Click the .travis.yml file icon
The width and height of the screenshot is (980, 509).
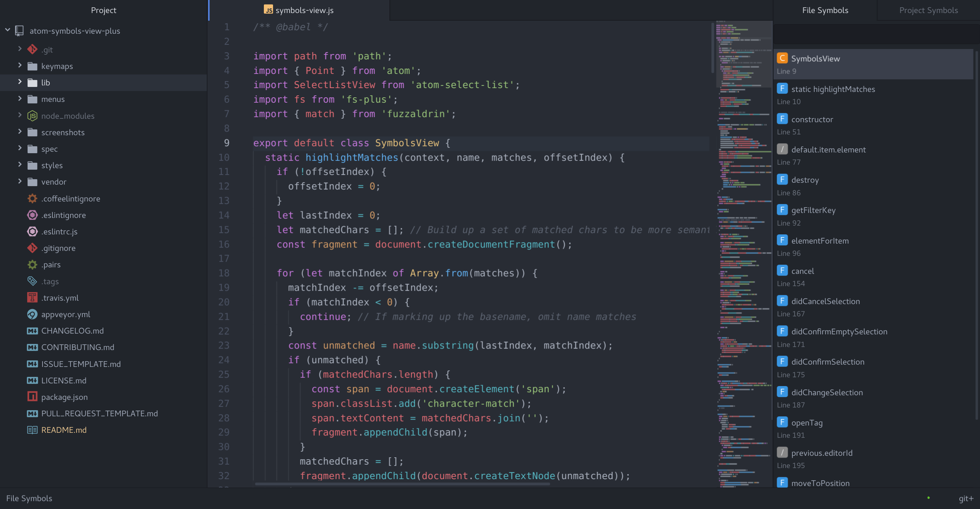pyautogui.click(x=33, y=298)
